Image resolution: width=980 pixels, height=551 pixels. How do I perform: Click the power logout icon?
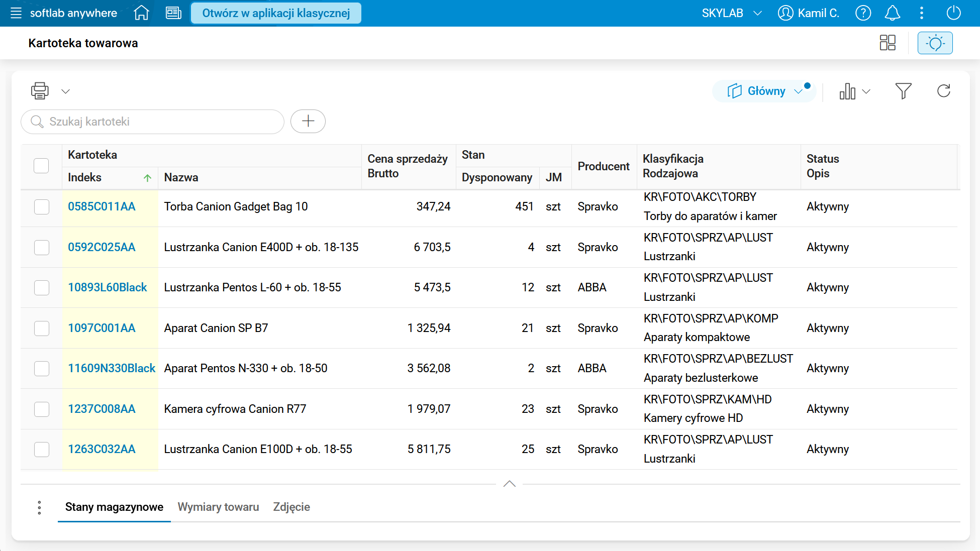(x=953, y=13)
